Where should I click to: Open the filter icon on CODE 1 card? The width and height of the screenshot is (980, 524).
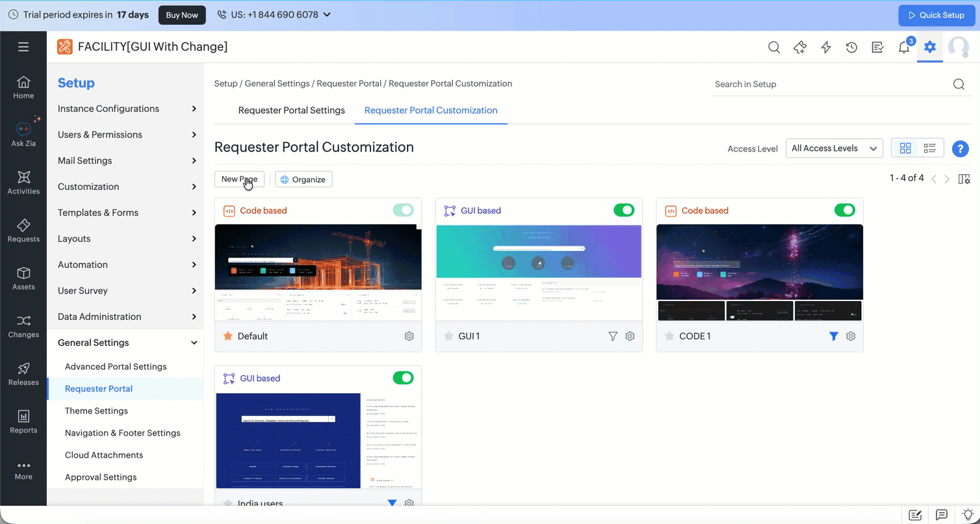[x=834, y=336]
